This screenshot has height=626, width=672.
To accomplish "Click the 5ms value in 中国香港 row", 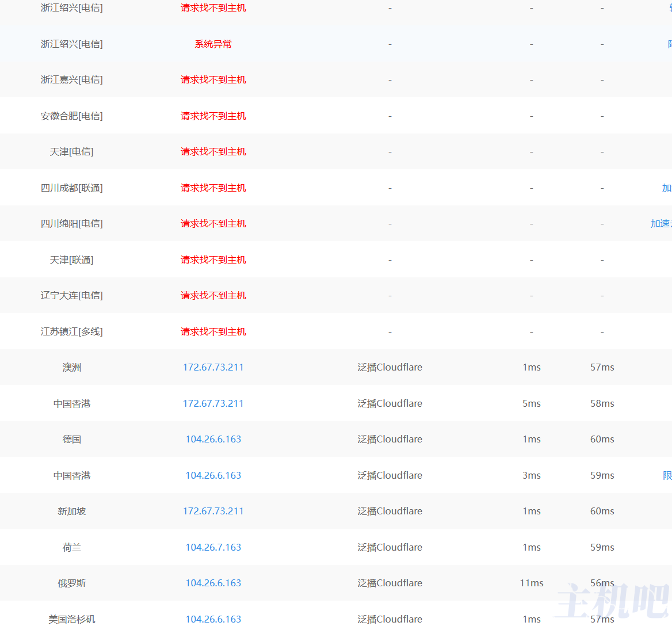I will pyautogui.click(x=532, y=403).
